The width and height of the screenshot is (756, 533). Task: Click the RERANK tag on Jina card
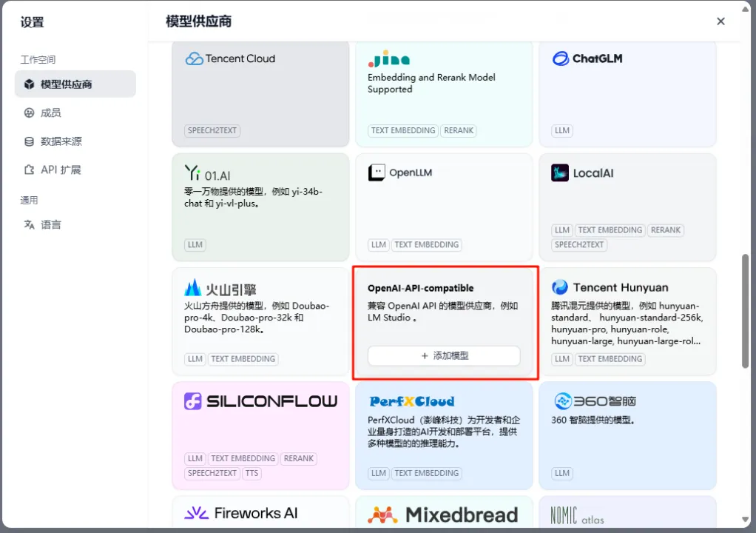pyautogui.click(x=459, y=130)
